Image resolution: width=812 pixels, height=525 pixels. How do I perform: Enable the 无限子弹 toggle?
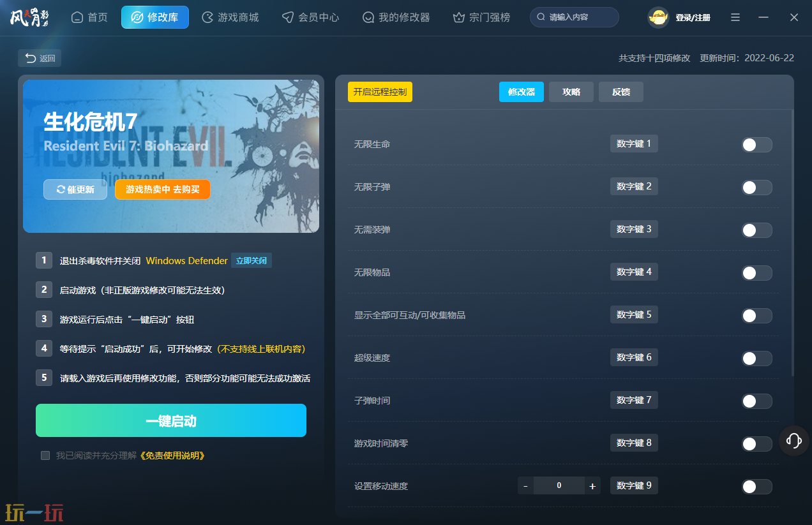(x=756, y=188)
